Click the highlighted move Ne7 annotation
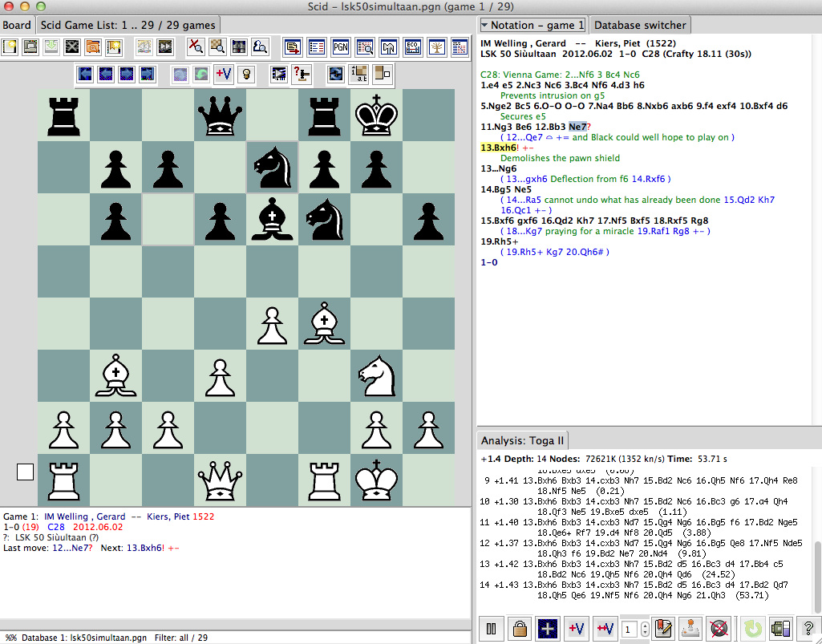 (578, 126)
